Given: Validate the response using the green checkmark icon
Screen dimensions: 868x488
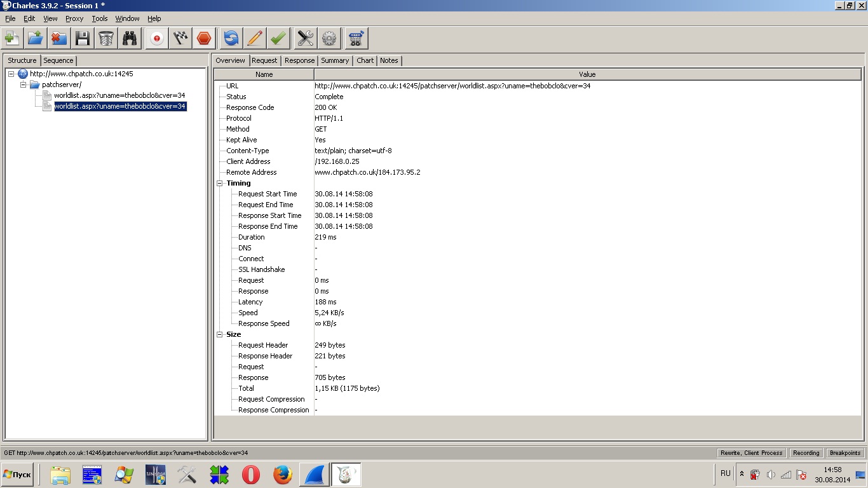Looking at the screenshot, I should [278, 38].
